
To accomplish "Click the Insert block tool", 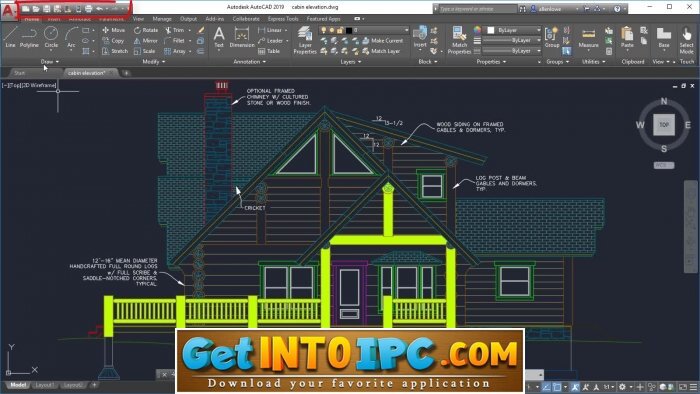I will [x=420, y=37].
